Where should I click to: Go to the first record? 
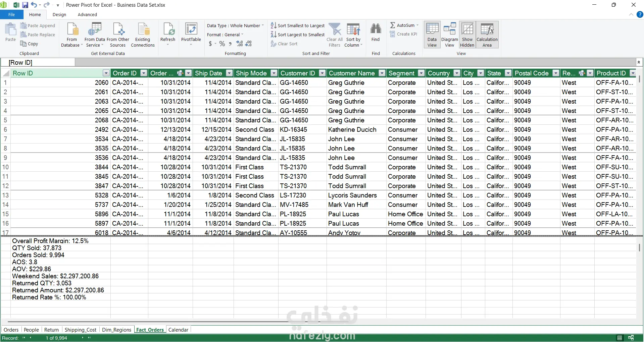coord(24,338)
